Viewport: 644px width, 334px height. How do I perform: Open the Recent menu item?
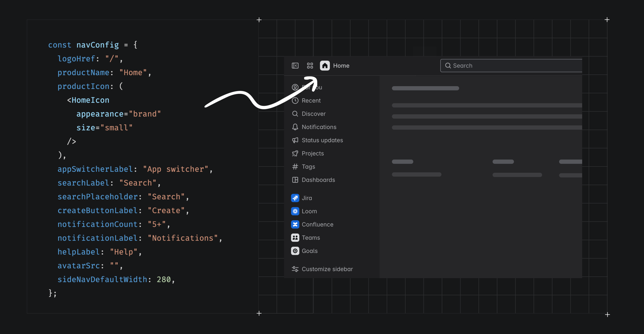(311, 101)
